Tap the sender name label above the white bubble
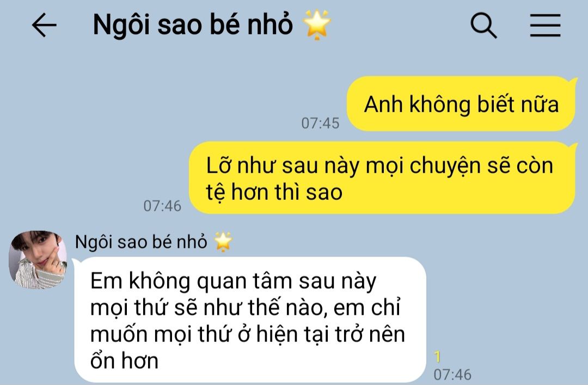The width and height of the screenshot is (588, 385). tap(141, 242)
